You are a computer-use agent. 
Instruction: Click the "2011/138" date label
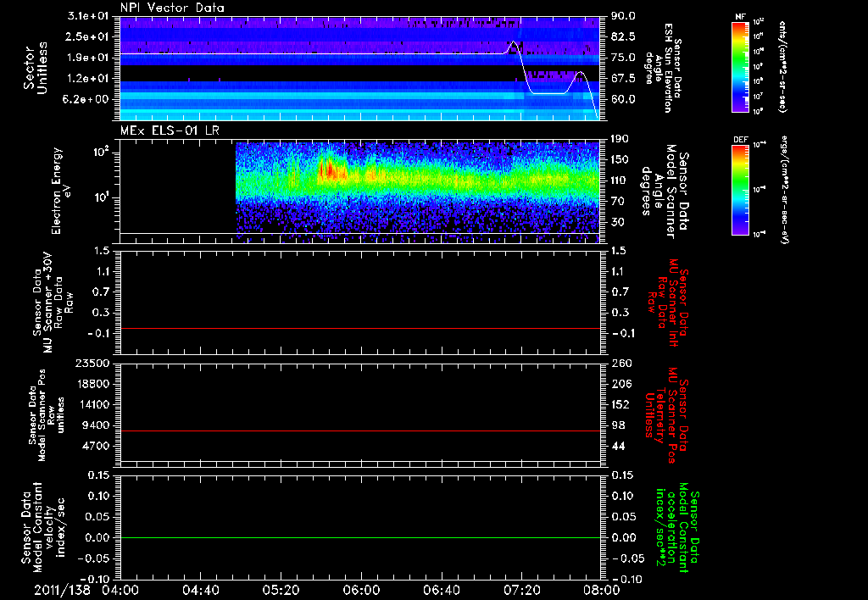click(x=62, y=590)
